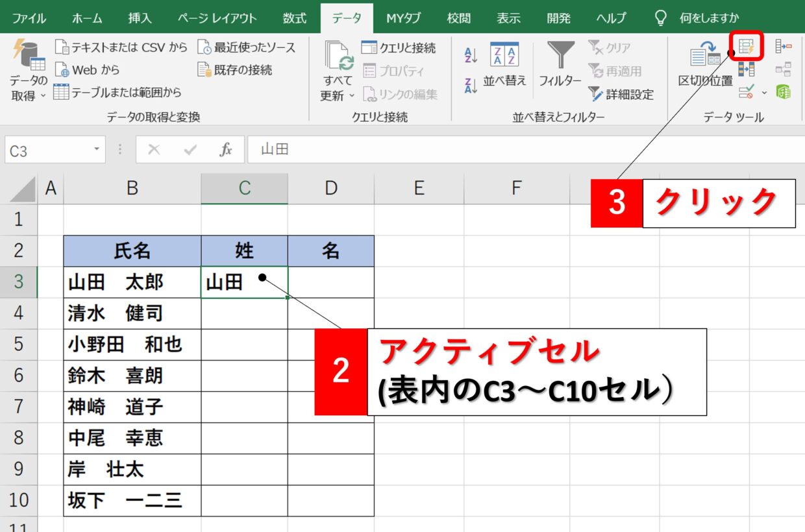
Task: Select cell containing 小野田　和也
Action: pos(132,345)
